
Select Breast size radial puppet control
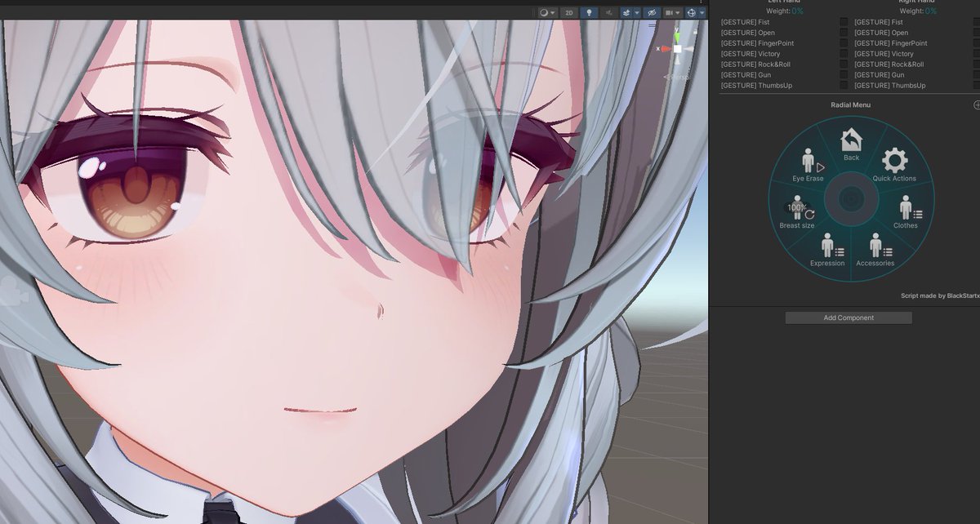[797, 212]
